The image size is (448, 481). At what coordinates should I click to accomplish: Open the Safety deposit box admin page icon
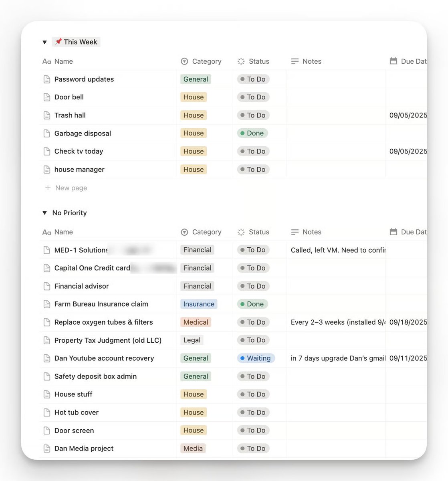click(47, 376)
